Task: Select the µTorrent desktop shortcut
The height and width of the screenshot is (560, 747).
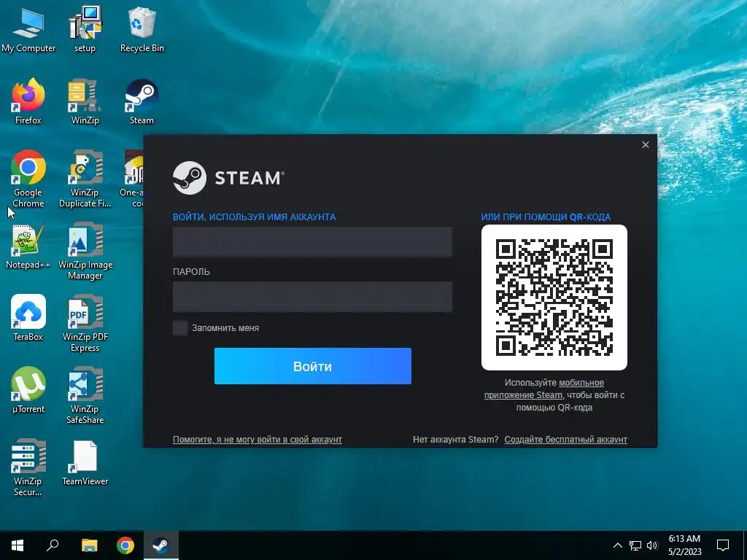Action: (28, 391)
